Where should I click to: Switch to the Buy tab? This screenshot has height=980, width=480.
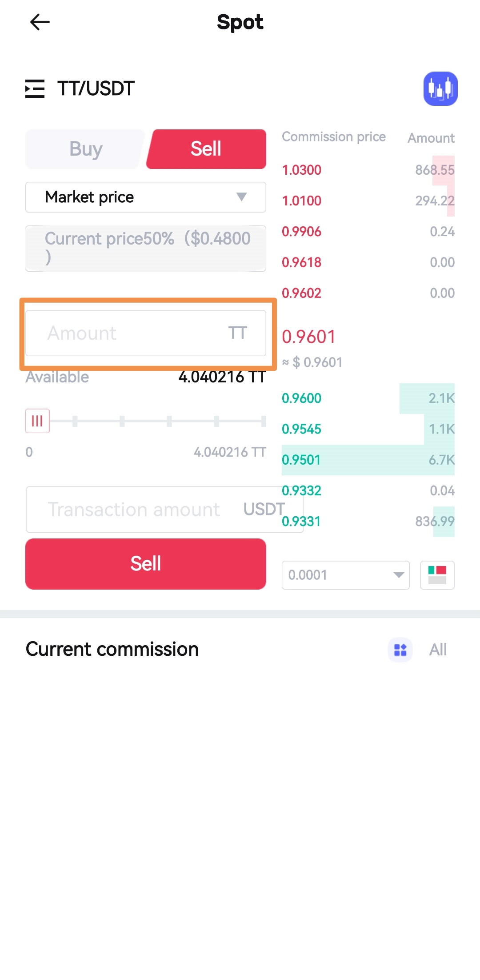85,149
